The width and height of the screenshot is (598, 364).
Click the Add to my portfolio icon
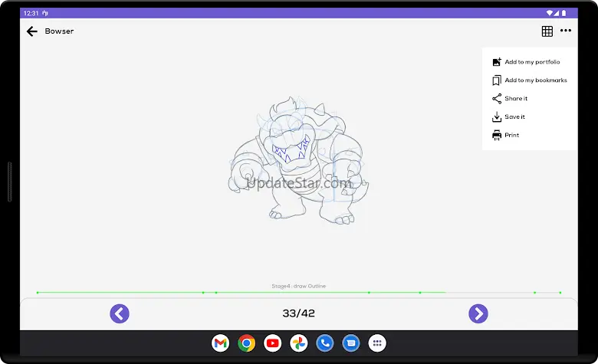coord(497,62)
